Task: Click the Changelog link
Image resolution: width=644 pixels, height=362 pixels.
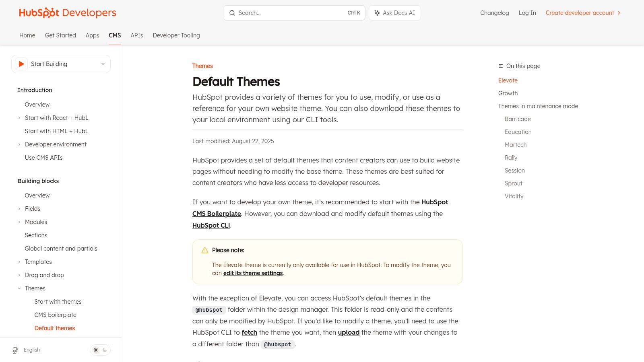Action: [x=494, y=12]
